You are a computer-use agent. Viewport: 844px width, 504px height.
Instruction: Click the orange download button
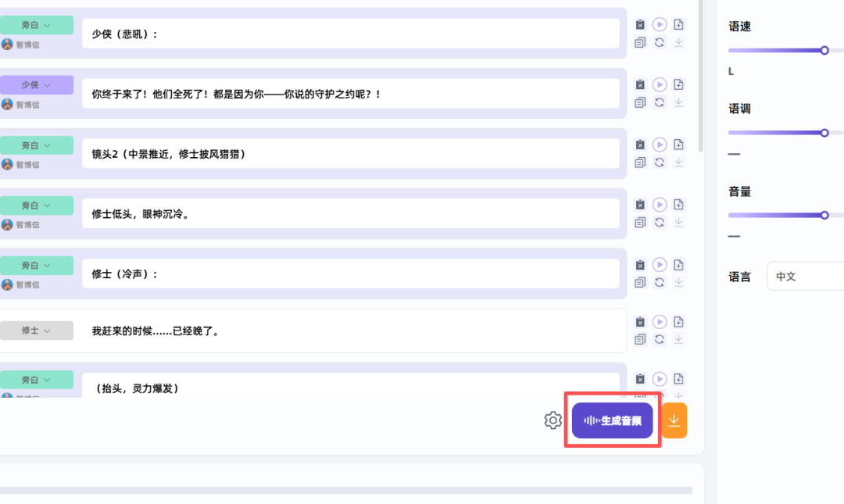pyautogui.click(x=674, y=420)
